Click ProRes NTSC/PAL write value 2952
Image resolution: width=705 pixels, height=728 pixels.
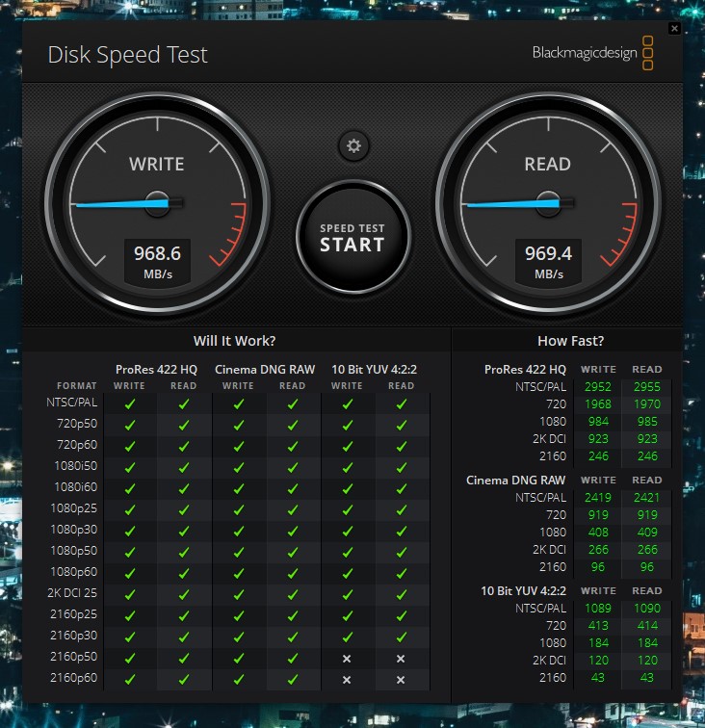pyautogui.click(x=598, y=387)
